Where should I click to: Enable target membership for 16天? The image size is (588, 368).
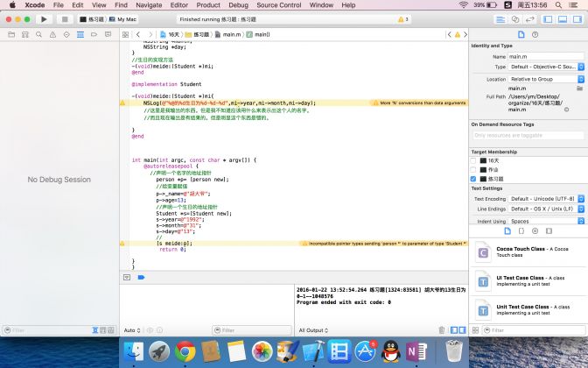point(473,161)
